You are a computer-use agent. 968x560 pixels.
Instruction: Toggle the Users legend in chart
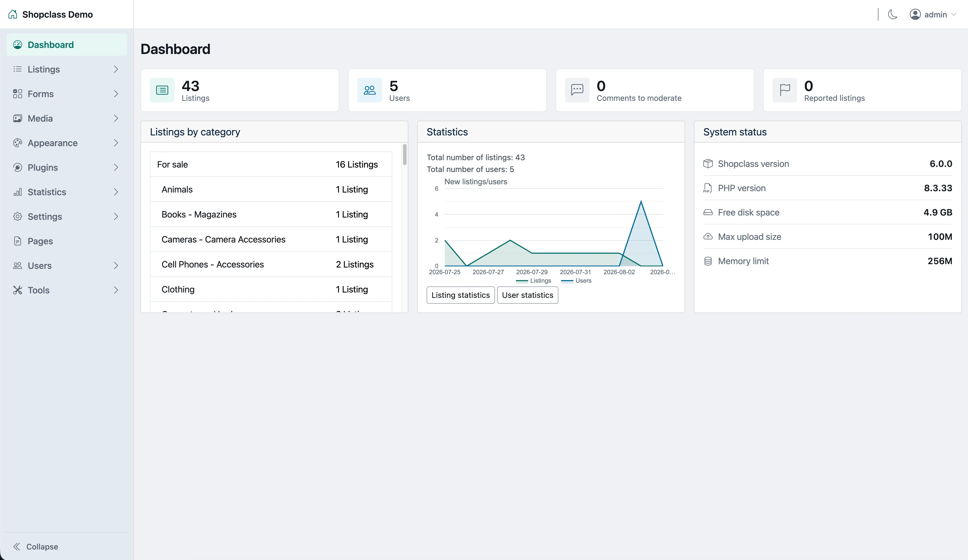[x=576, y=281]
